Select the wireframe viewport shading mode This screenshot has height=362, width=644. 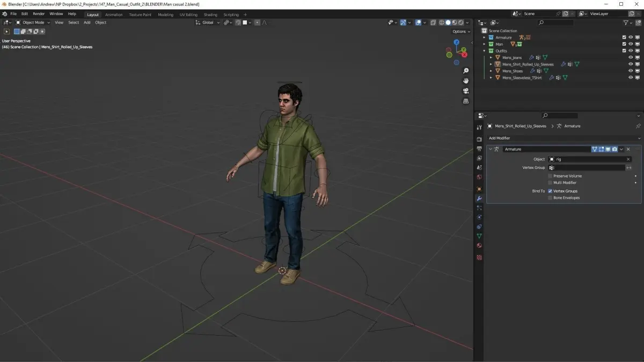pos(442,23)
